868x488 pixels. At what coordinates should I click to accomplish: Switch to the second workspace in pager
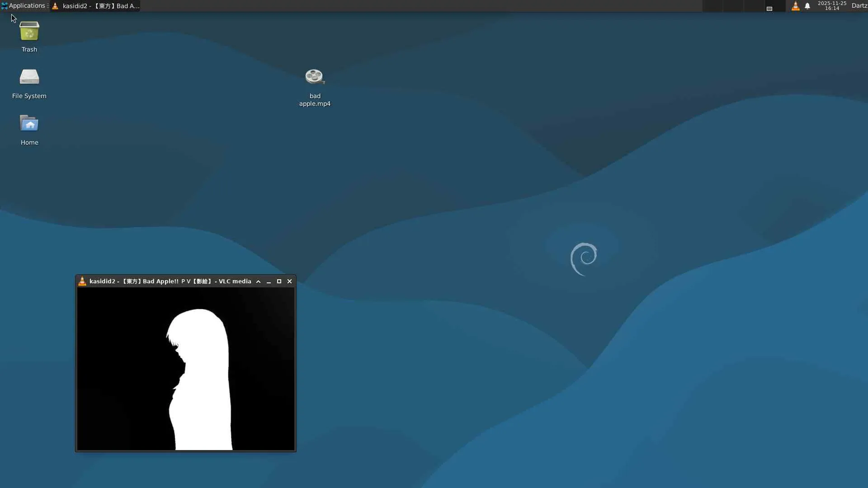coord(733,6)
